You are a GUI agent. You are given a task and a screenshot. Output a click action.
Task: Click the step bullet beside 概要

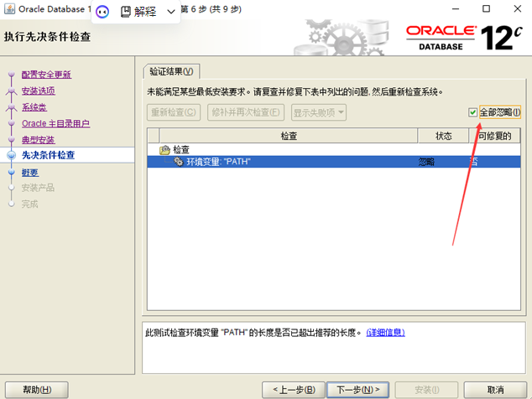[12, 172]
